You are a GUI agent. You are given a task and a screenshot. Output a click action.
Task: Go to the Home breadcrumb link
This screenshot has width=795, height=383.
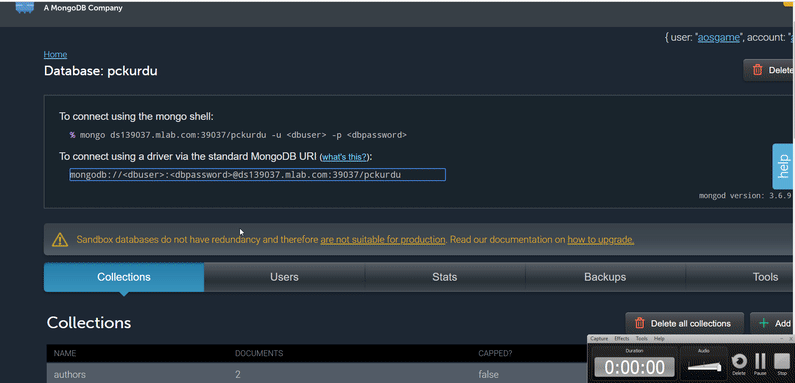55,54
